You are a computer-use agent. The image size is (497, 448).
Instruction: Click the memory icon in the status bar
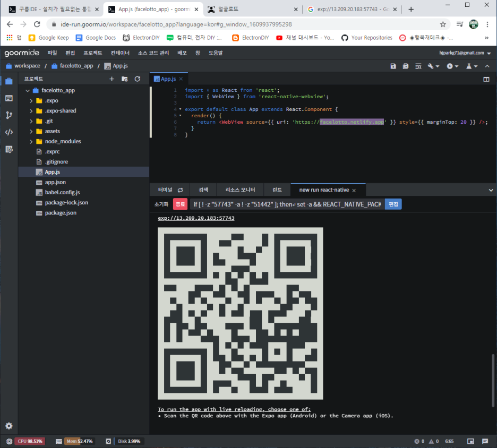tap(58, 441)
